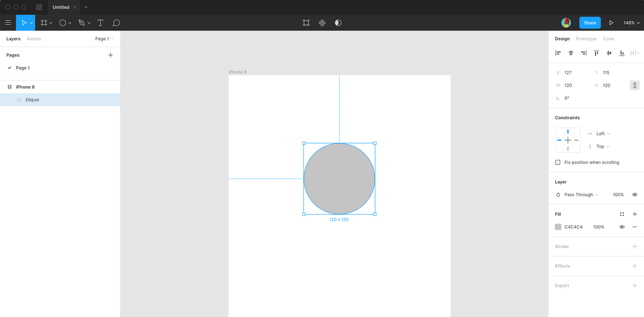The image size is (644, 317).
Task: Open the C4C4C4 fill color swatch
Action: coord(558,227)
